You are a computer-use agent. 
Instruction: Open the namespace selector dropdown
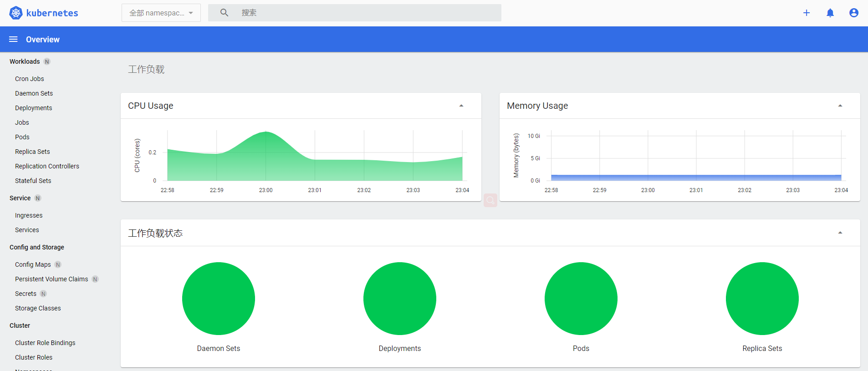[x=161, y=13]
